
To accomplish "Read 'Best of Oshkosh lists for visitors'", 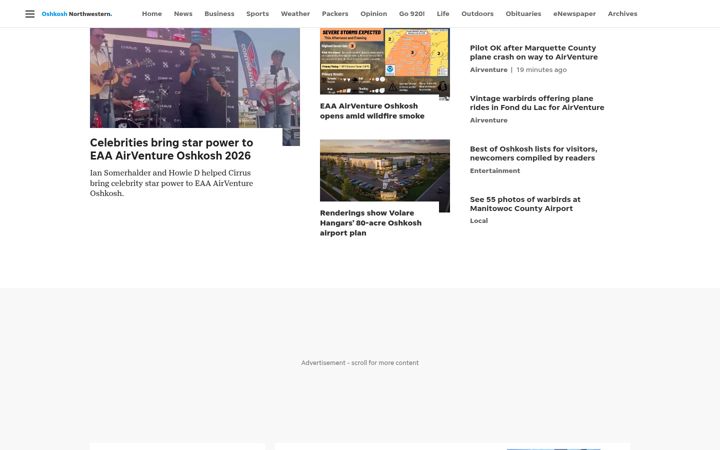I will pyautogui.click(x=534, y=153).
